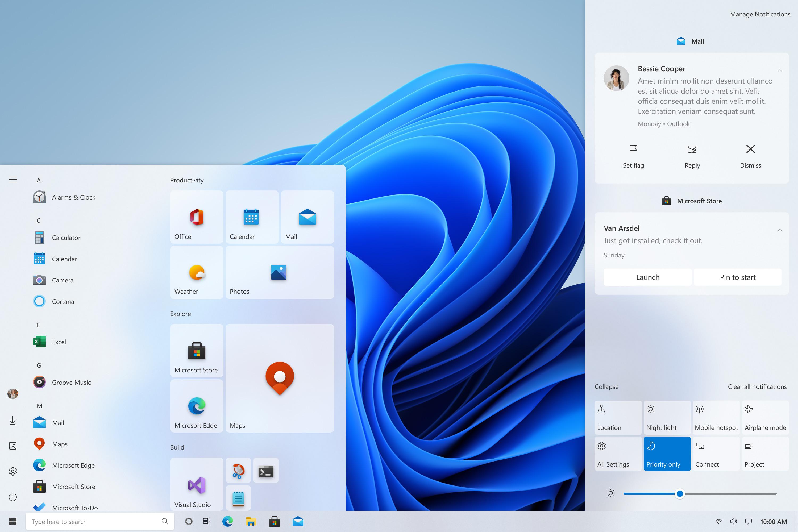The height and width of the screenshot is (532, 798).
Task: Launch Visual Studio from the Build group
Action: pos(197,484)
